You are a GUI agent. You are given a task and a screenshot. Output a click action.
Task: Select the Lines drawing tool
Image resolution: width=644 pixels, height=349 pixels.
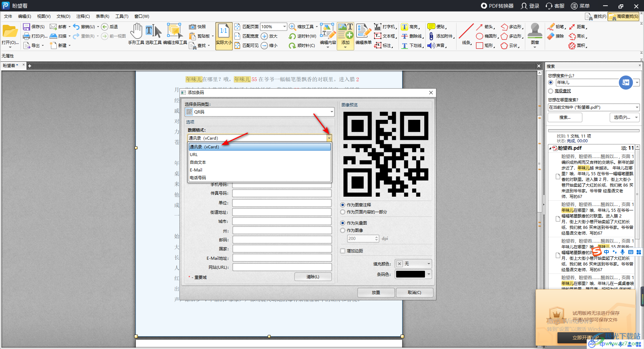466,34
